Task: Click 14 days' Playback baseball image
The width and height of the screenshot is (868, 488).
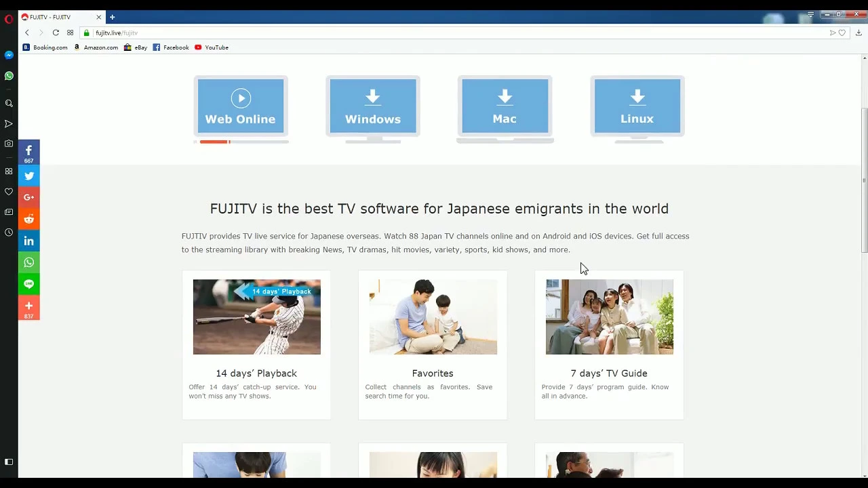Action: pos(256,317)
